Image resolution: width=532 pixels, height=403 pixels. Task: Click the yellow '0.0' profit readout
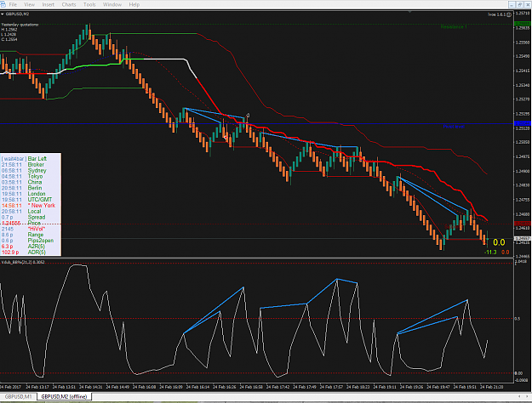tap(499, 242)
